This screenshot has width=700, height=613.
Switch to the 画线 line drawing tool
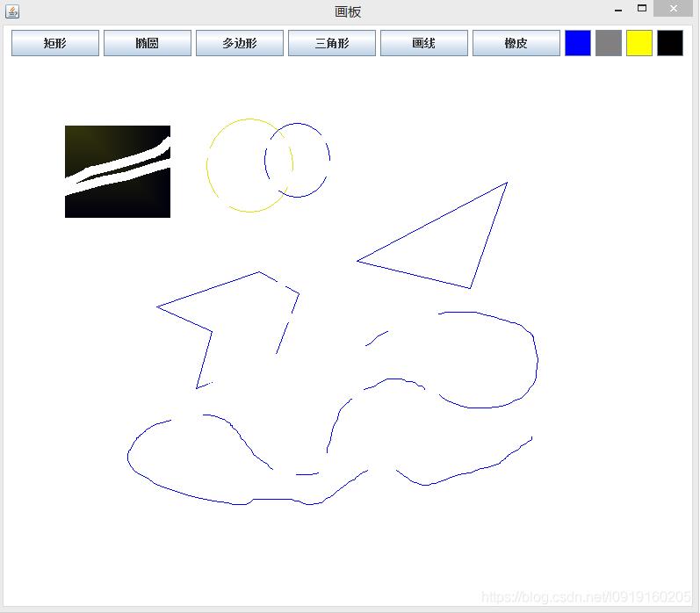(x=424, y=43)
